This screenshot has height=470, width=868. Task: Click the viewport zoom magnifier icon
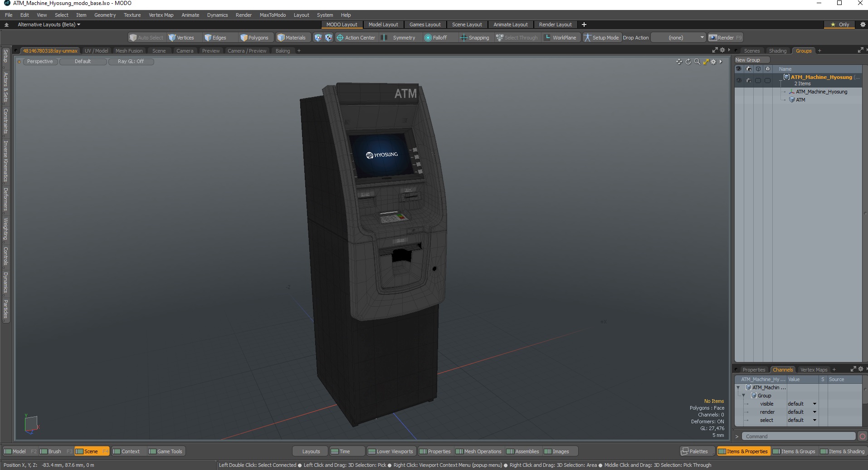[x=697, y=62]
